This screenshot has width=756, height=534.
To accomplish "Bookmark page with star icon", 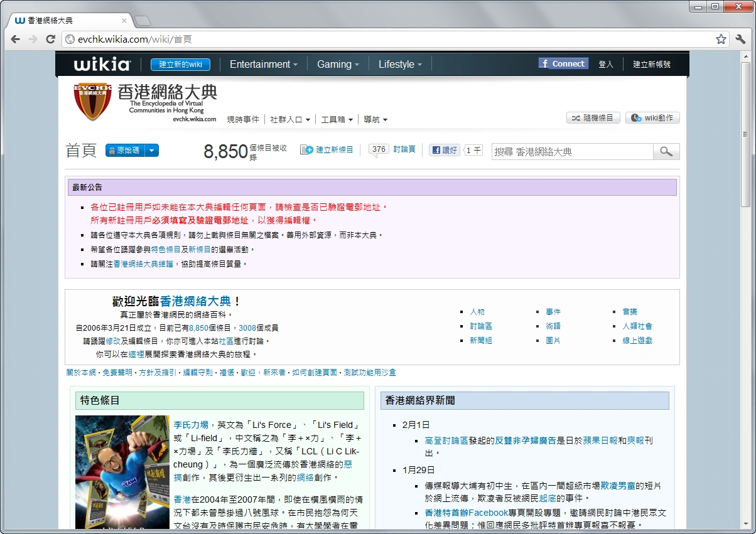I will click(x=721, y=39).
